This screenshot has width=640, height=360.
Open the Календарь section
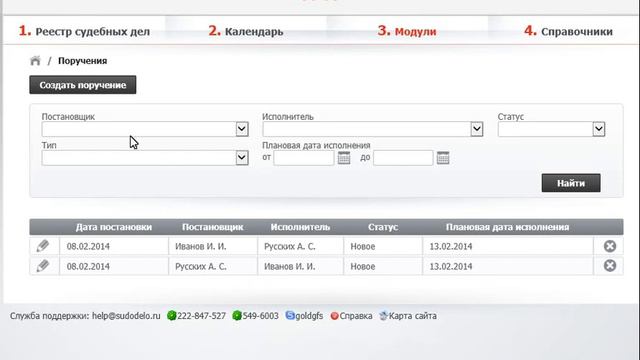click(x=246, y=31)
